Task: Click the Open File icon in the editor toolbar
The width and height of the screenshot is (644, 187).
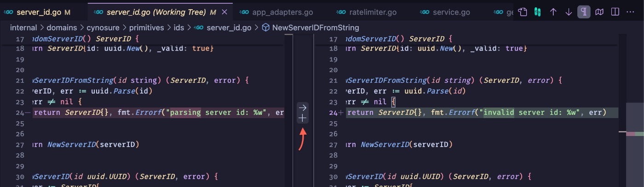Action: click(522, 12)
